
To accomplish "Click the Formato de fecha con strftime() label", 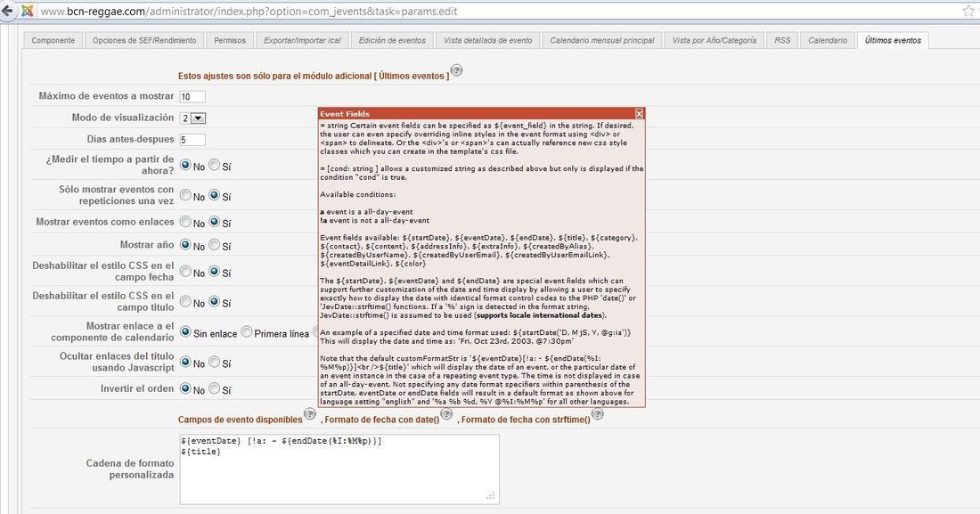I will (524, 420).
